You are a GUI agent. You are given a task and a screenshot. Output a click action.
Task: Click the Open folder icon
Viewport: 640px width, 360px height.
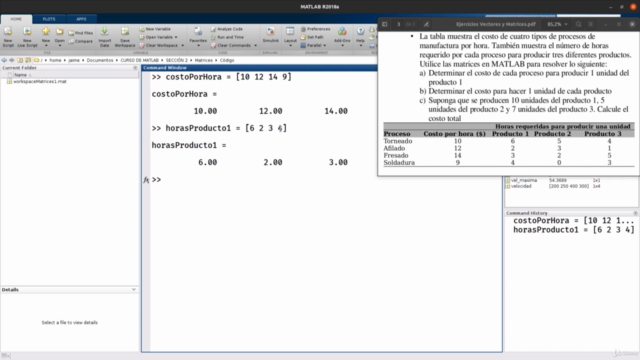(x=60, y=32)
